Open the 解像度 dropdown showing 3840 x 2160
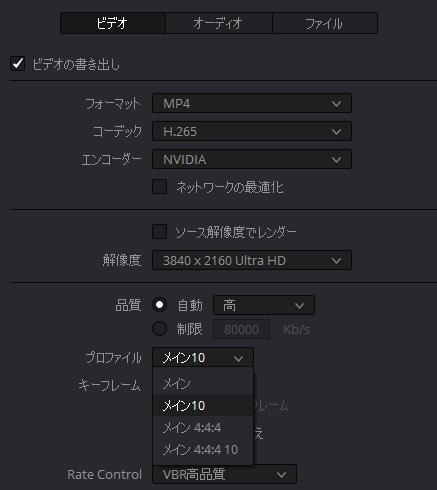 click(252, 260)
